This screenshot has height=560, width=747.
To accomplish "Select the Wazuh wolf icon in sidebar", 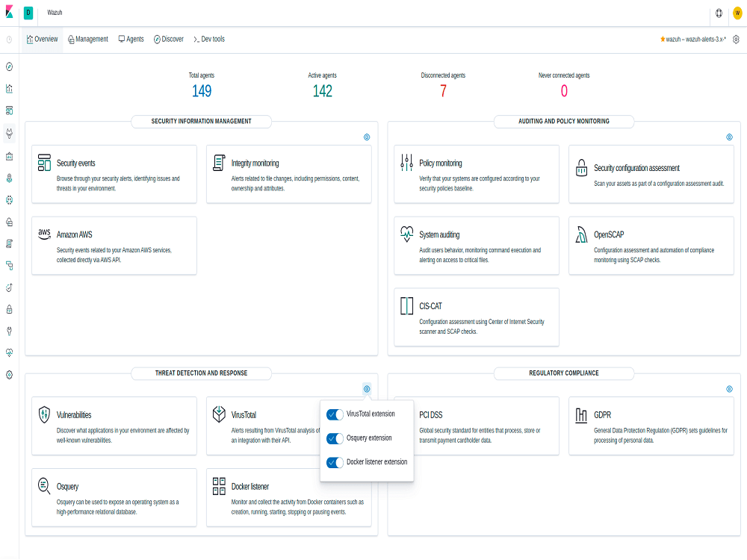I will coord(9,134).
